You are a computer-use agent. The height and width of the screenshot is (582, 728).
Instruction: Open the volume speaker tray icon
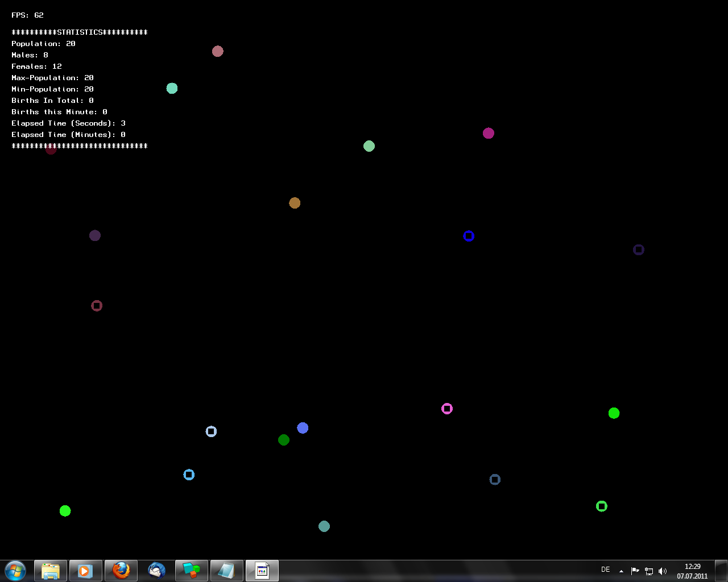(663, 571)
